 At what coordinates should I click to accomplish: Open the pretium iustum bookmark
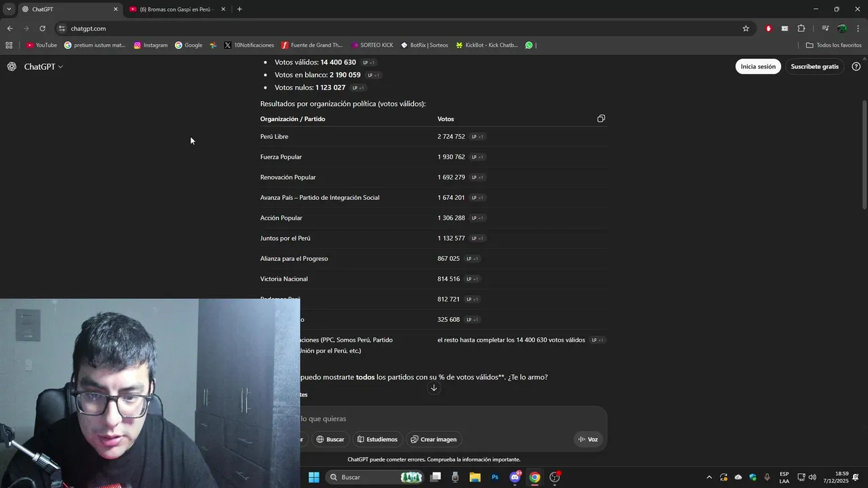95,45
